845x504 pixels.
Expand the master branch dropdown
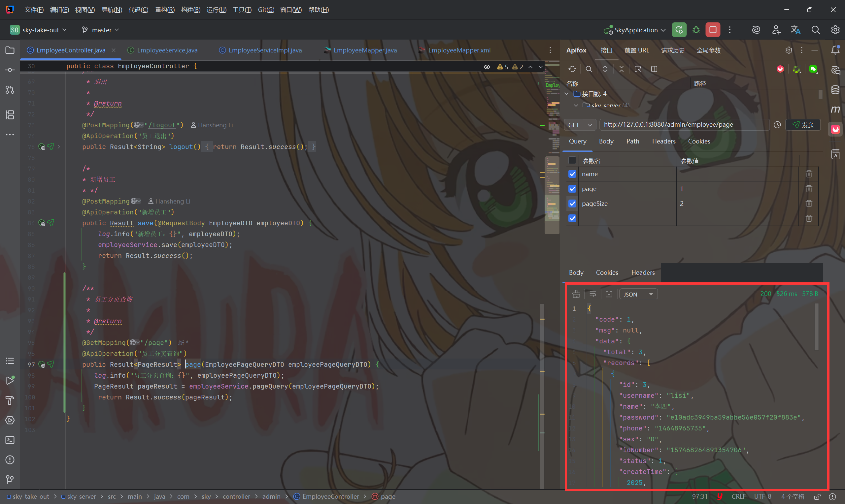point(101,30)
